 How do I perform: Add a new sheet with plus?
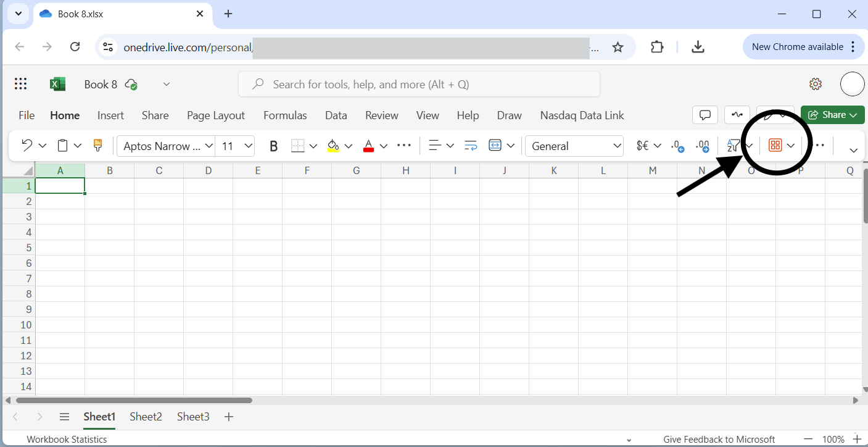pos(229,417)
